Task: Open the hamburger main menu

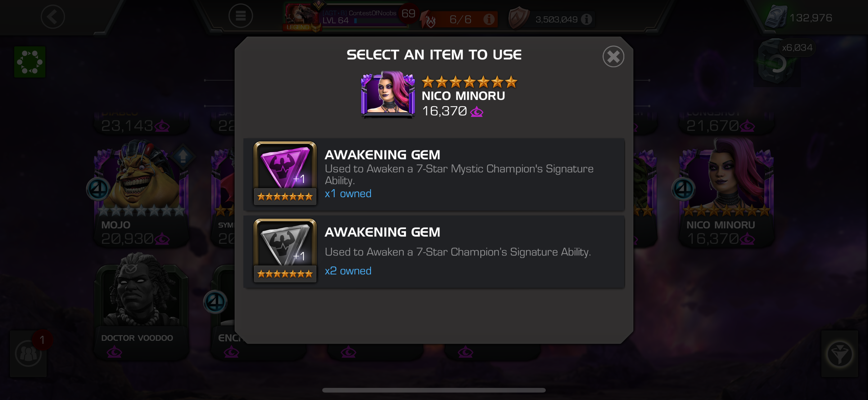Action: pyautogui.click(x=240, y=16)
